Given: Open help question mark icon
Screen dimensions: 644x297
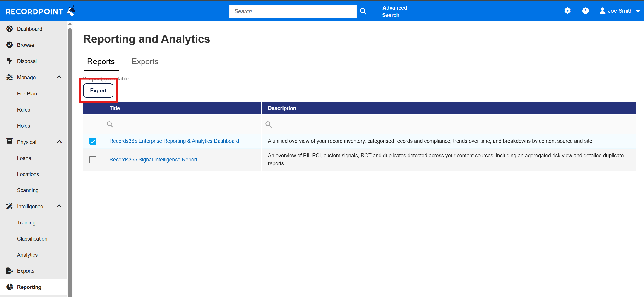Looking at the screenshot, I should [x=585, y=11].
